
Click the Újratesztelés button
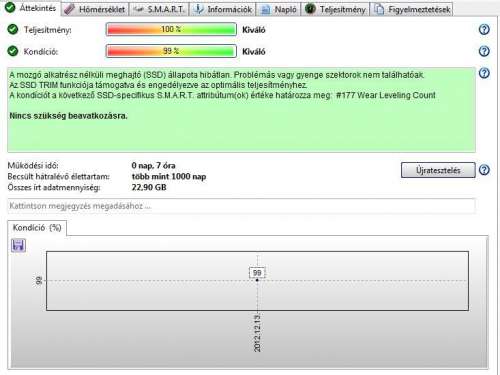click(438, 170)
